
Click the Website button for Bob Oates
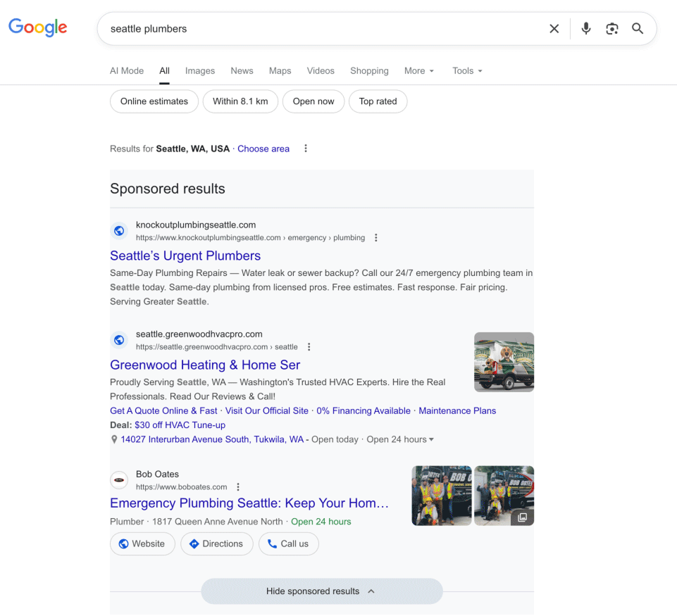point(142,544)
